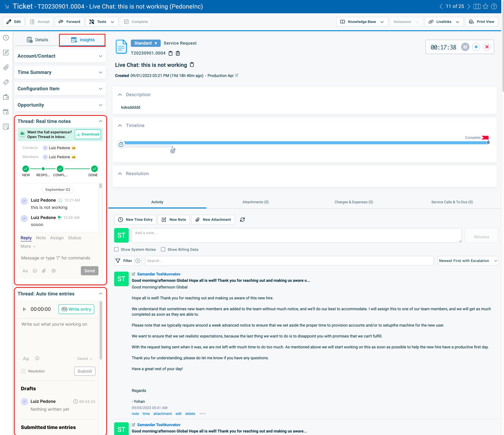Open the clock history icon in left sidebar
The height and width of the screenshot is (435, 504).
coord(6,38)
